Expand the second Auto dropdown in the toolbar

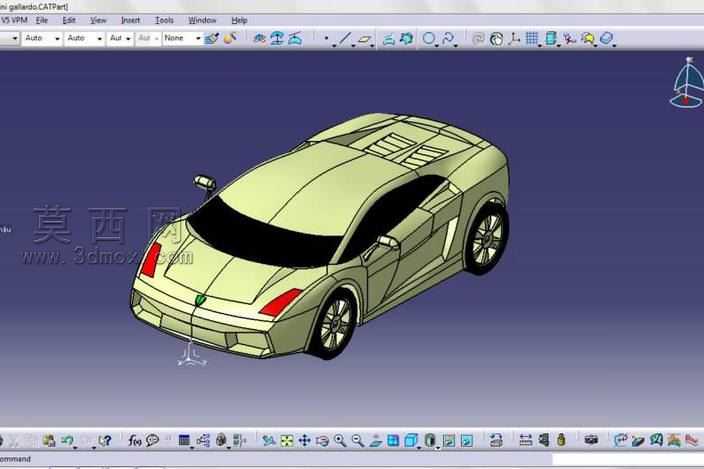[100, 39]
